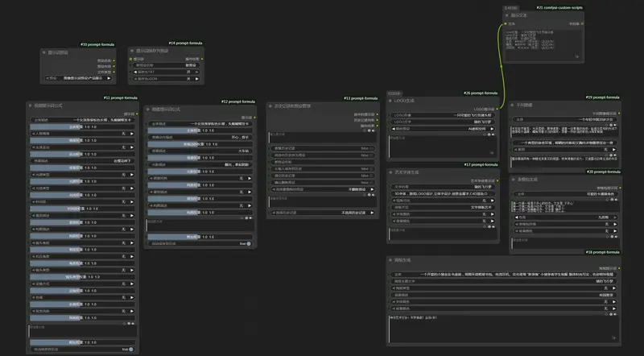Collapse the LOGO生成 node using its title dot
644x356 pixels.
(390, 101)
